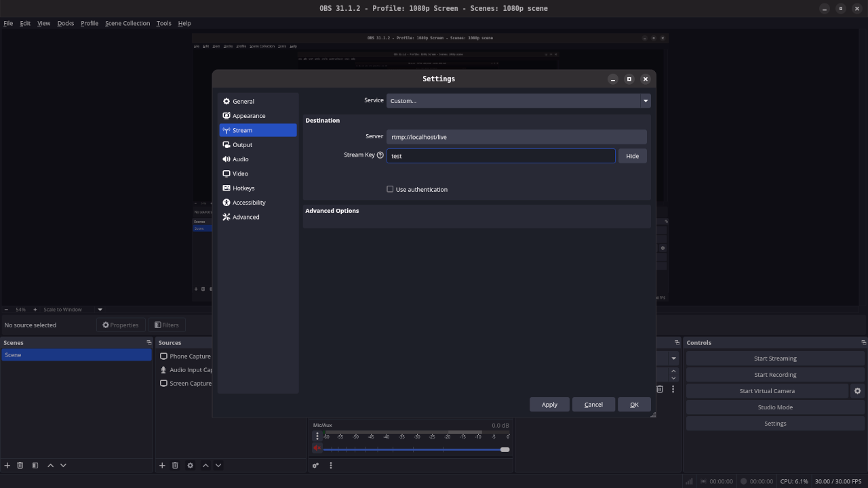Viewport: 868px width, 488px height.
Task: Select Scene in the Scenes list
Action: (76, 355)
